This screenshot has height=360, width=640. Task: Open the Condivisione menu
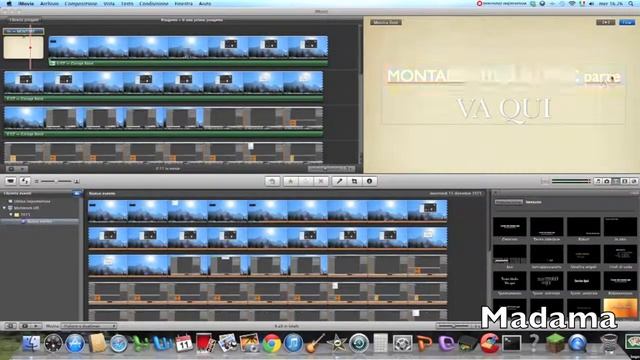[154, 3]
